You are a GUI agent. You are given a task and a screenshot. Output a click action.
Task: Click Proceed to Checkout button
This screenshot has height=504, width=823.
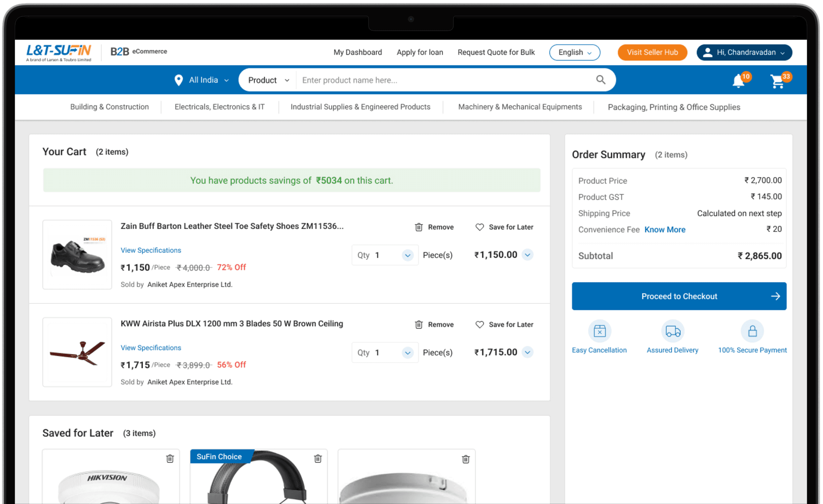(679, 296)
